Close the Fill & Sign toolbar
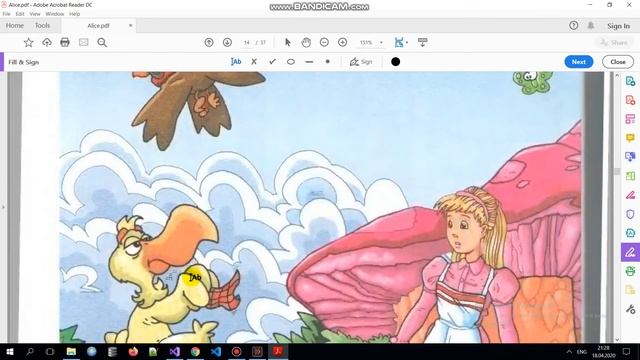Viewport: 640px width, 360px height. [x=618, y=62]
